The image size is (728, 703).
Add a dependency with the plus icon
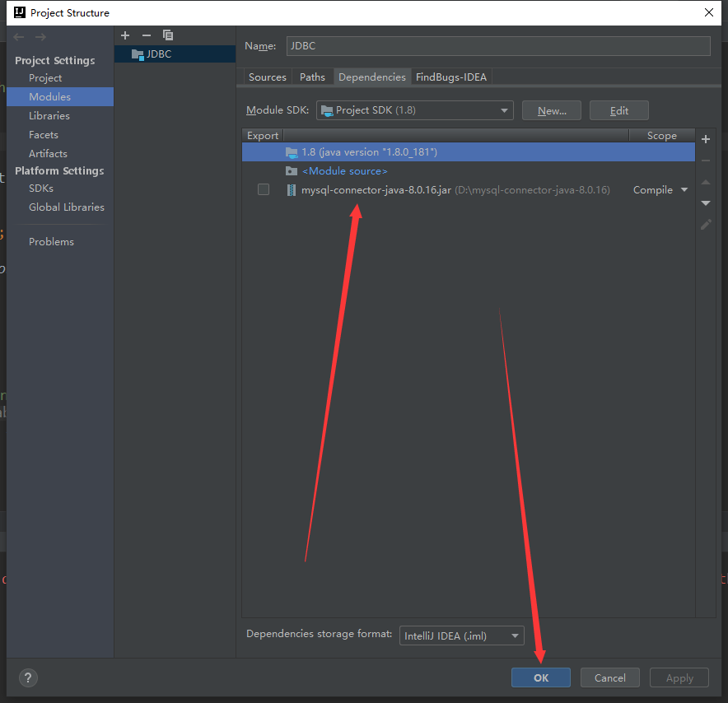[705, 139]
